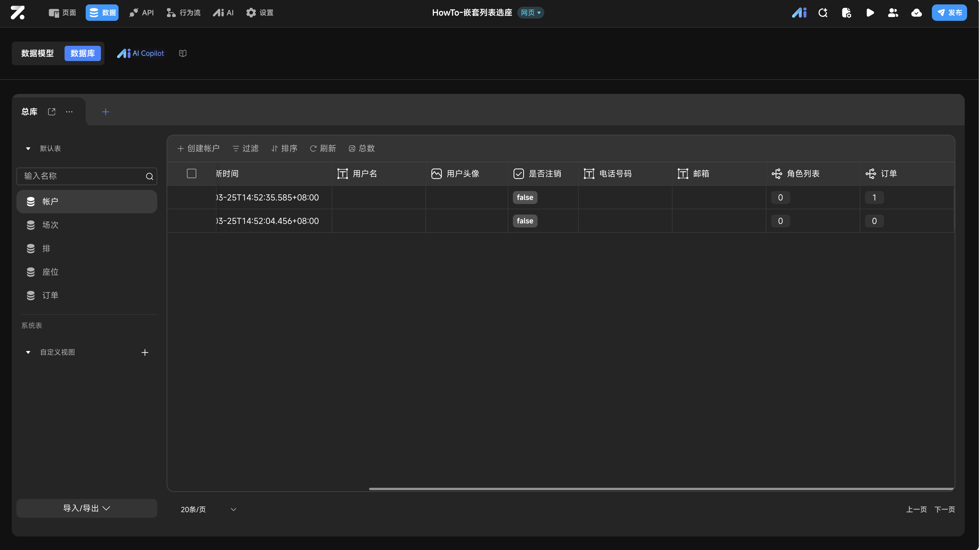
Task: Click the 总库 more options ellipsis
Action: (69, 112)
